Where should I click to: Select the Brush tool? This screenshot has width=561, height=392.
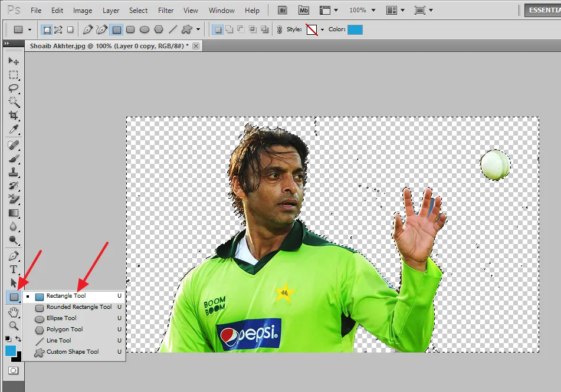tap(14, 159)
